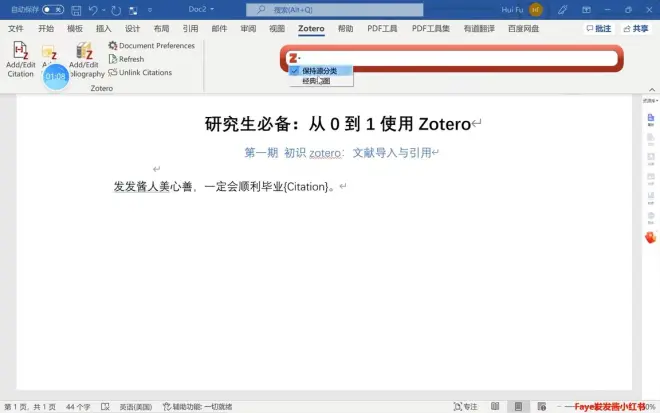Click the Zotero tab in the ribbon

pos(311,29)
